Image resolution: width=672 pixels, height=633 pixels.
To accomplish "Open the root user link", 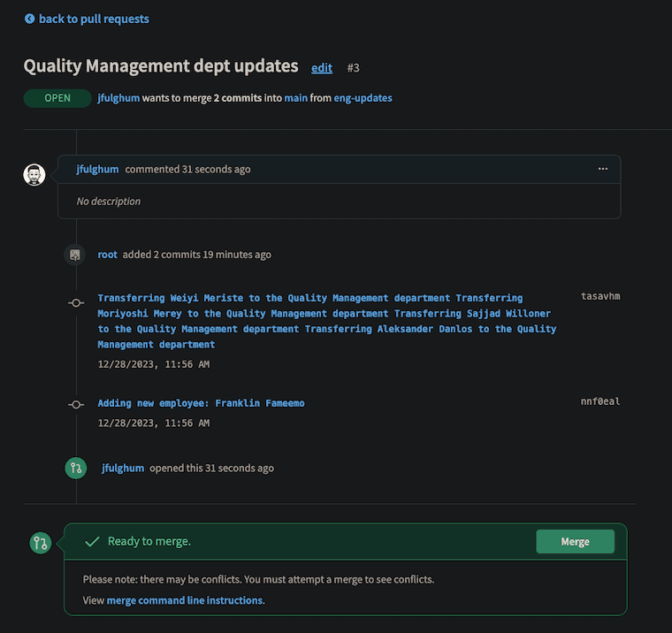I will coord(108,255).
